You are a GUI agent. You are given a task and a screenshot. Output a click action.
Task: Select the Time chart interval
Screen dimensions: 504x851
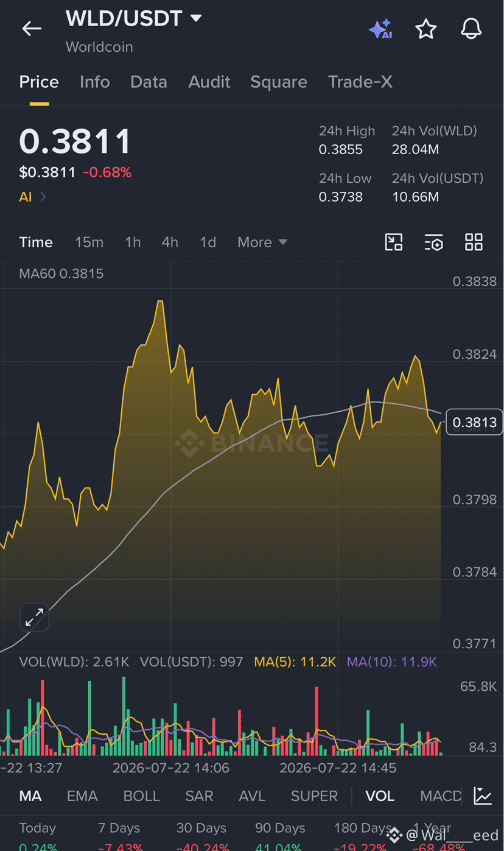(x=36, y=242)
